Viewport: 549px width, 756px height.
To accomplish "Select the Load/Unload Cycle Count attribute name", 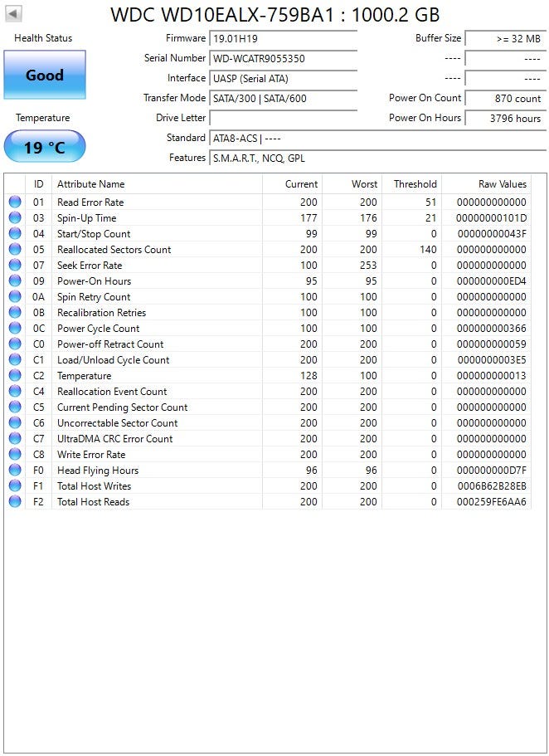I will click(114, 359).
